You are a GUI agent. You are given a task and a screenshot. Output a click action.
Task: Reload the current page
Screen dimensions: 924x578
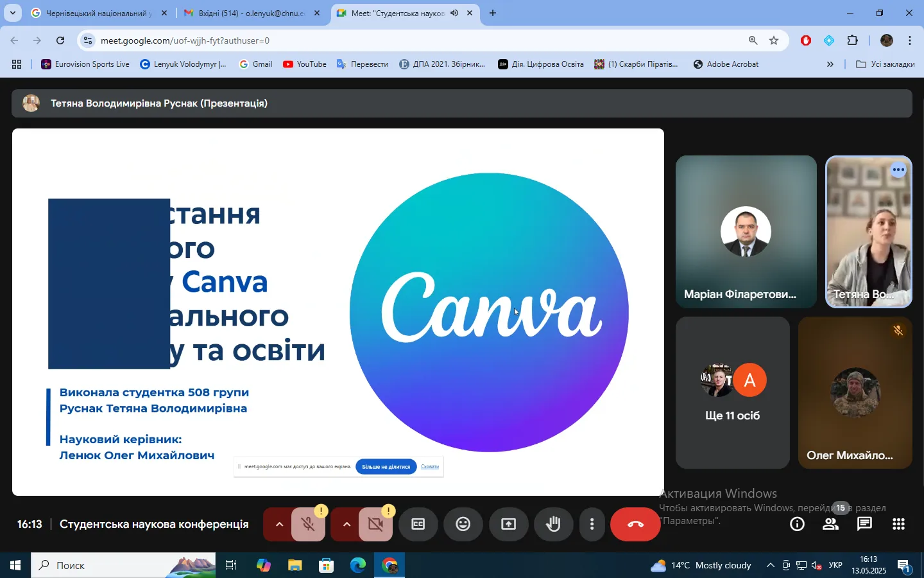pyautogui.click(x=60, y=40)
